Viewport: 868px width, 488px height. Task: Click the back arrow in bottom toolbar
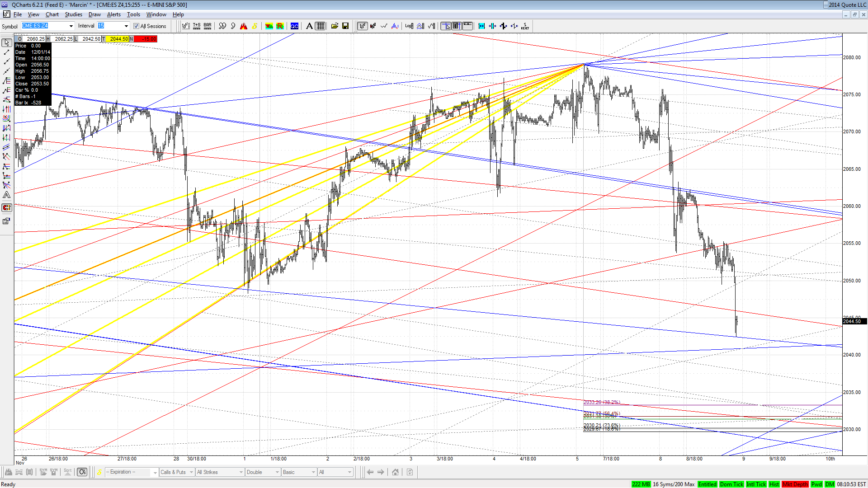[370, 472]
